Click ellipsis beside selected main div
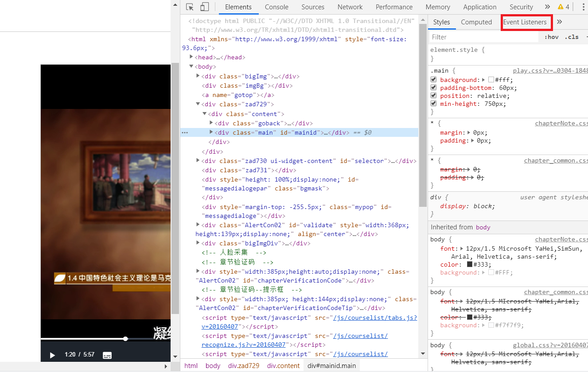The image size is (588, 372). pos(185,132)
